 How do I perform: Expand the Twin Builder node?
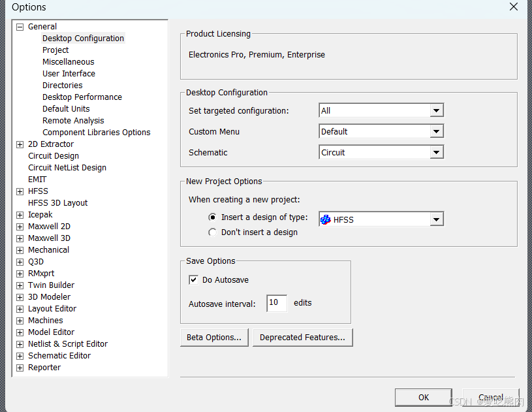pyautogui.click(x=20, y=286)
